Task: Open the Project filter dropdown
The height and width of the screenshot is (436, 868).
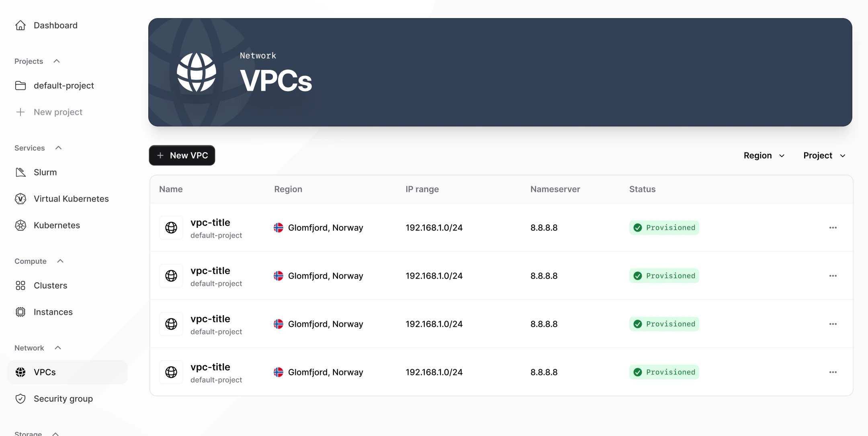Action: click(x=823, y=155)
